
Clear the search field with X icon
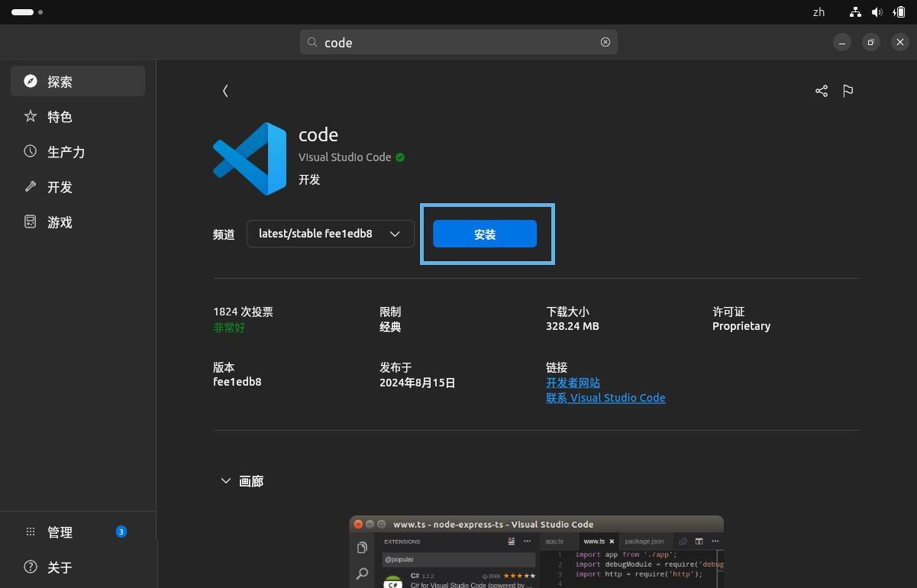pos(605,42)
